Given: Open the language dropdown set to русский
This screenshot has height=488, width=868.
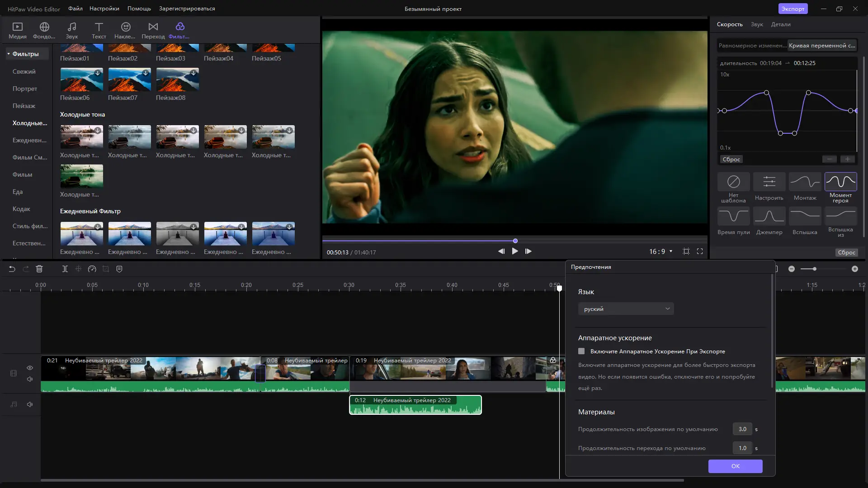Looking at the screenshot, I should (626, 309).
